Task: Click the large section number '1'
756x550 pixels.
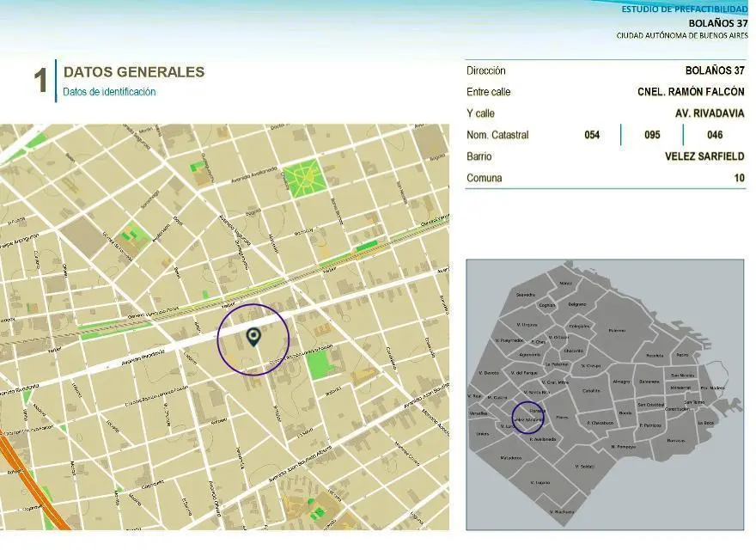Action: 40,80
